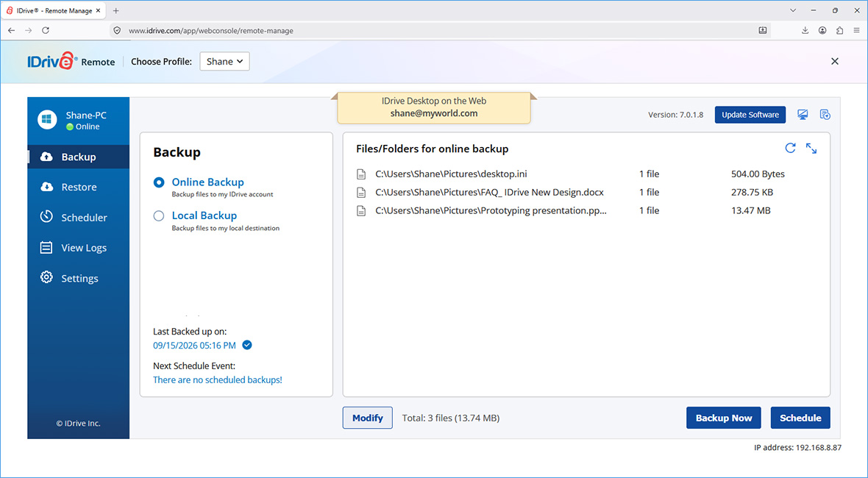The image size is (868, 478).
Task: Click the file icon for Prototyping presentation
Action: tap(361, 211)
